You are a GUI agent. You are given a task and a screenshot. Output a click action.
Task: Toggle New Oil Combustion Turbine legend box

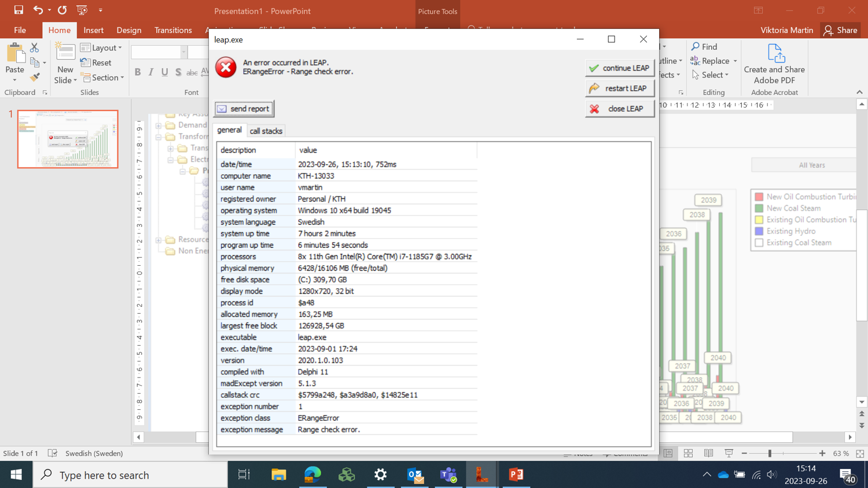pos(759,197)
